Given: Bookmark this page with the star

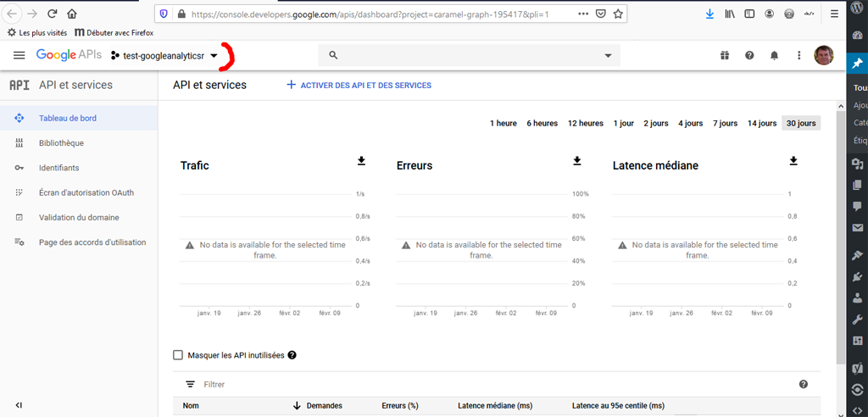Looking at the screenshot, I should [x=618, y=14].
